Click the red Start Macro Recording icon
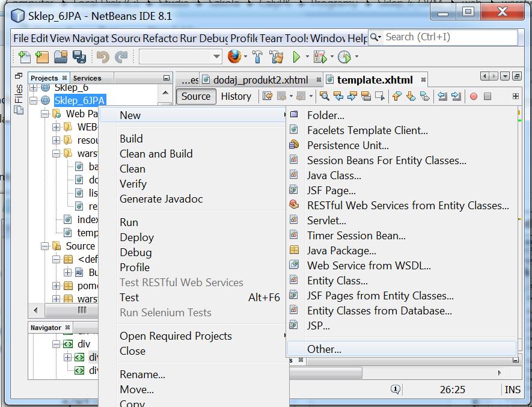 pyautogui.click(x=474, y=96)
